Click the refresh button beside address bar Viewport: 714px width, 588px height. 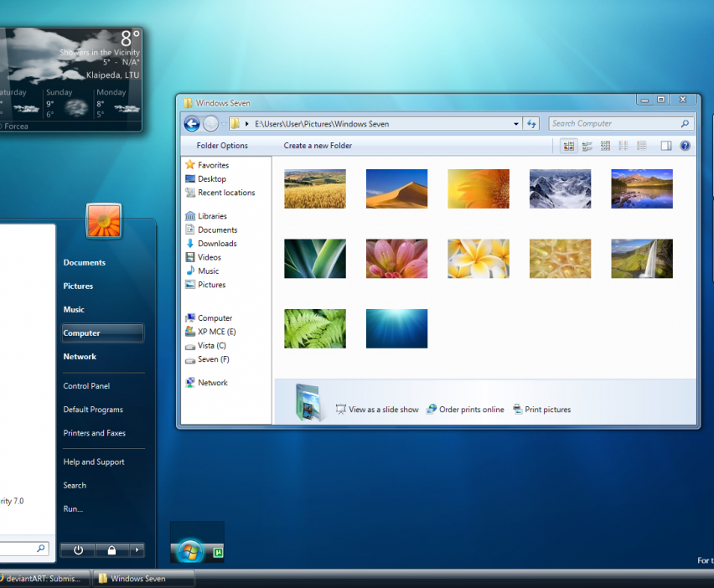tap(531, 124)
